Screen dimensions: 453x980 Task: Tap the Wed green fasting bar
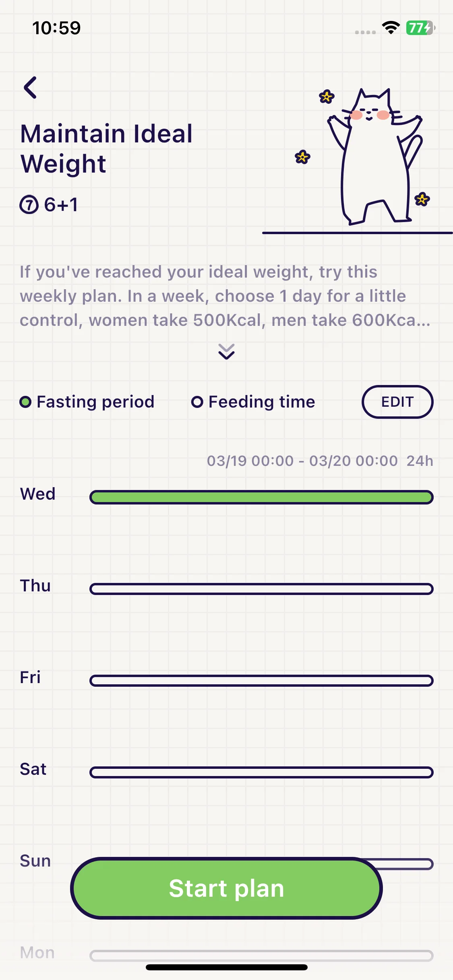261,497
